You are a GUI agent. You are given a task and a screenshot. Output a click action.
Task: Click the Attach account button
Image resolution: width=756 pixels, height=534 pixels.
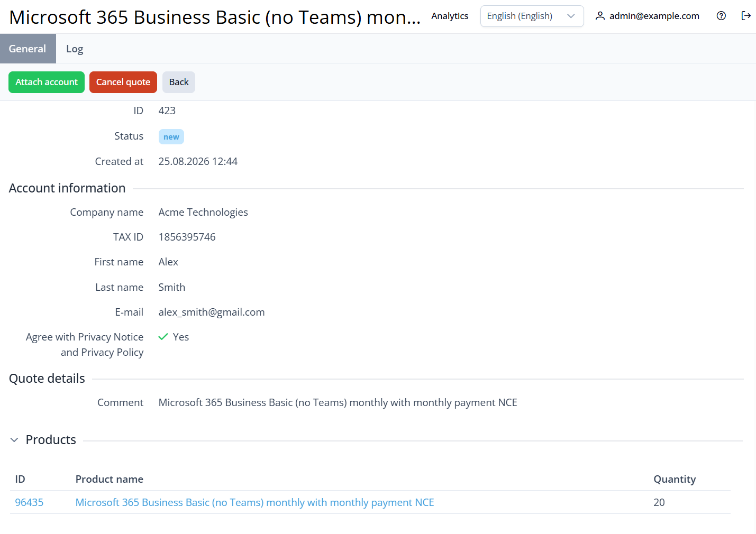47,82
